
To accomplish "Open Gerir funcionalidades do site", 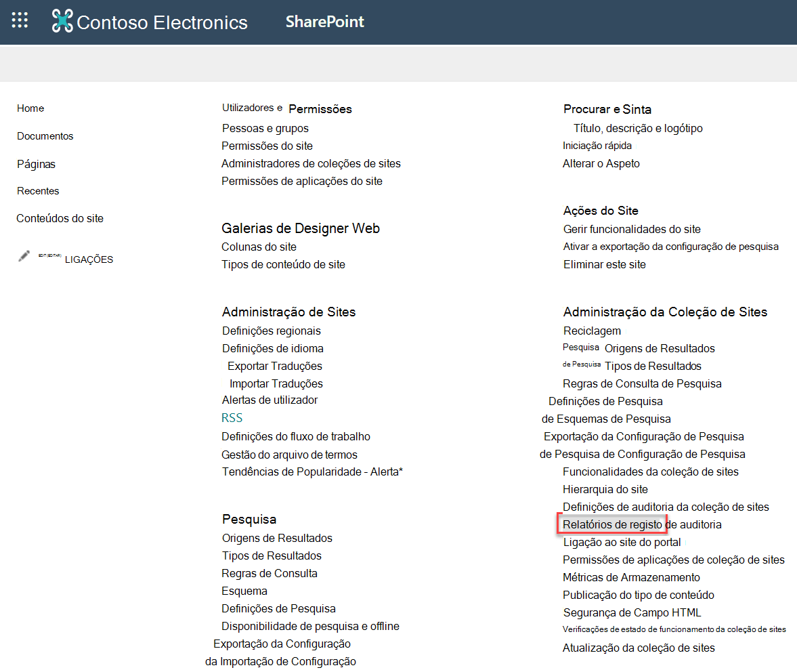I will coord(632,229).
